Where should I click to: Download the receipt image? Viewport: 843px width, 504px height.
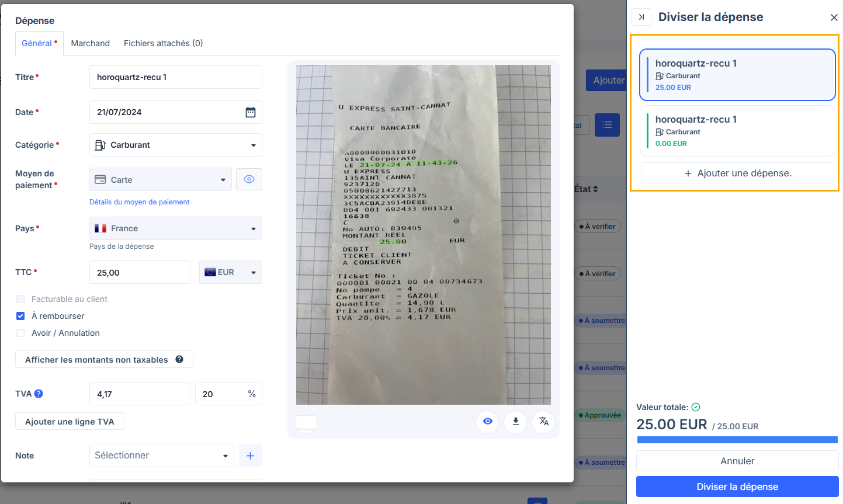(x=515, y=421)
